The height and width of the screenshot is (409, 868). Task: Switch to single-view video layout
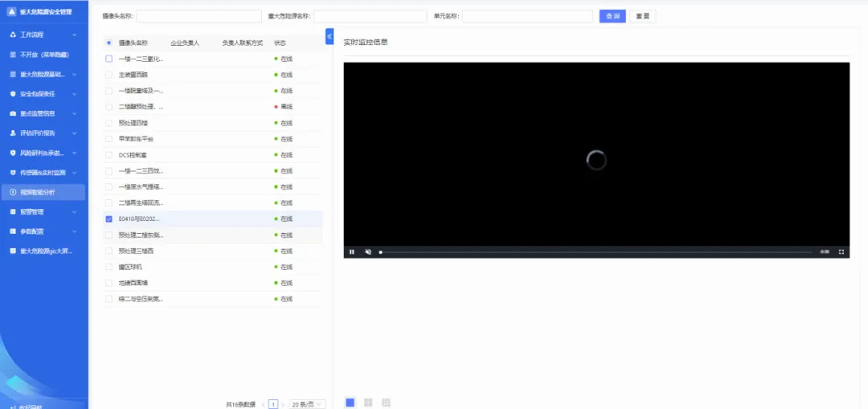tap(350, 403)
